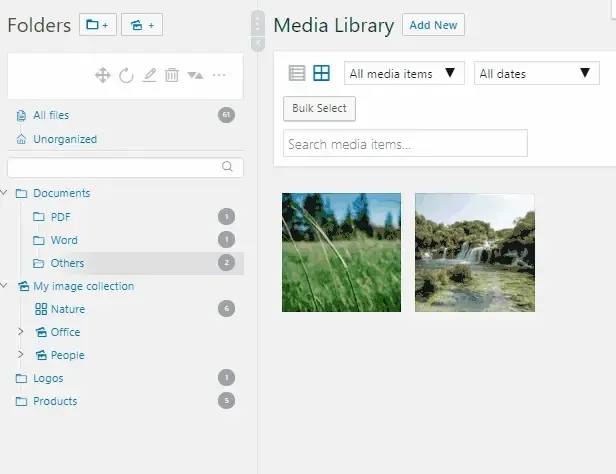Open the Documents folder
This screenshot has width=616, height=474.
pyautogui.click(x=62, y=193)
